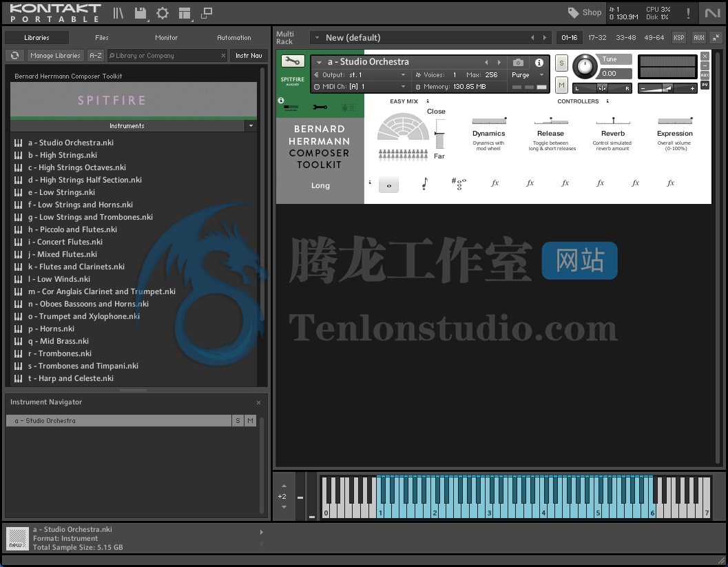Open the Spitfire mixer view icon

point(291,107)
